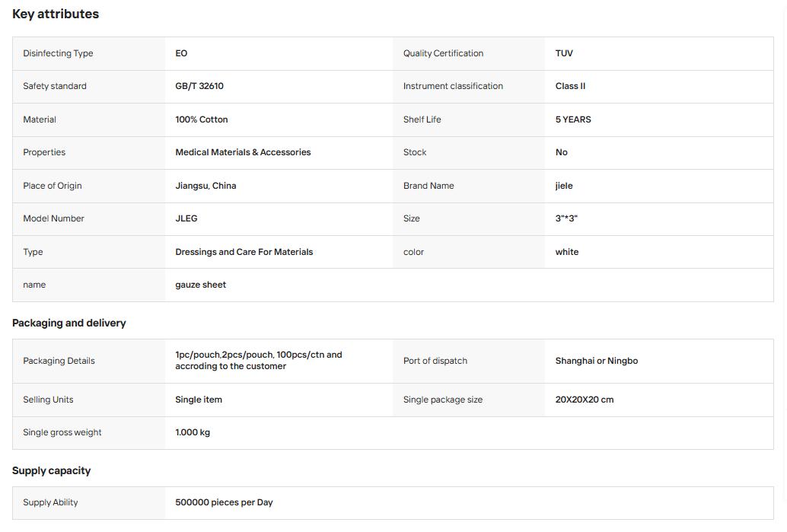Click the Packaging and delivery heading
Image resolution: width=787 pixels, height=532 pixels.
click(69, 323)
